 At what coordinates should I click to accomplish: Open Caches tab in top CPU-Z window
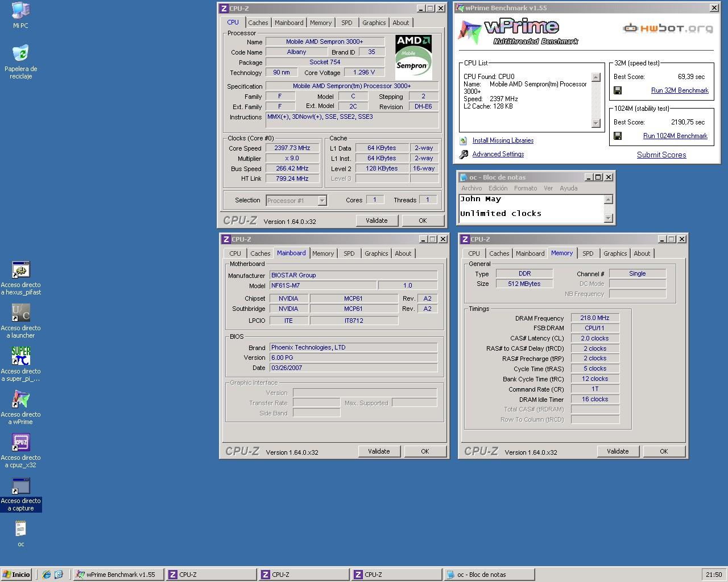258,23
